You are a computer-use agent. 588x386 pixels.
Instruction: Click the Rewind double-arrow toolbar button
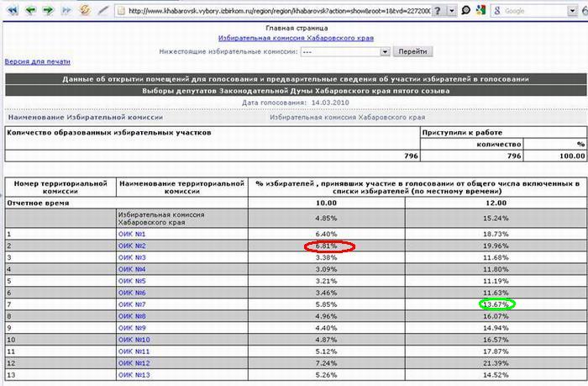[x=11, y=11]
